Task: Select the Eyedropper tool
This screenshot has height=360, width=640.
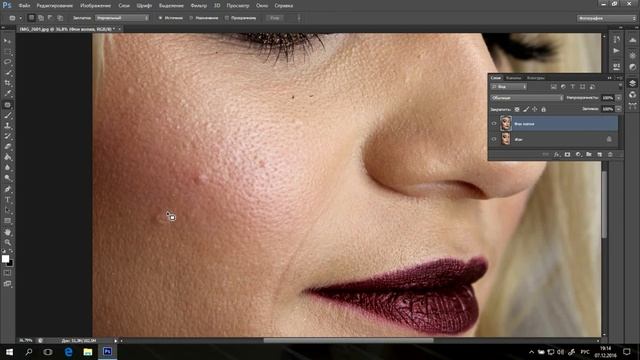Action: (7, 94)
